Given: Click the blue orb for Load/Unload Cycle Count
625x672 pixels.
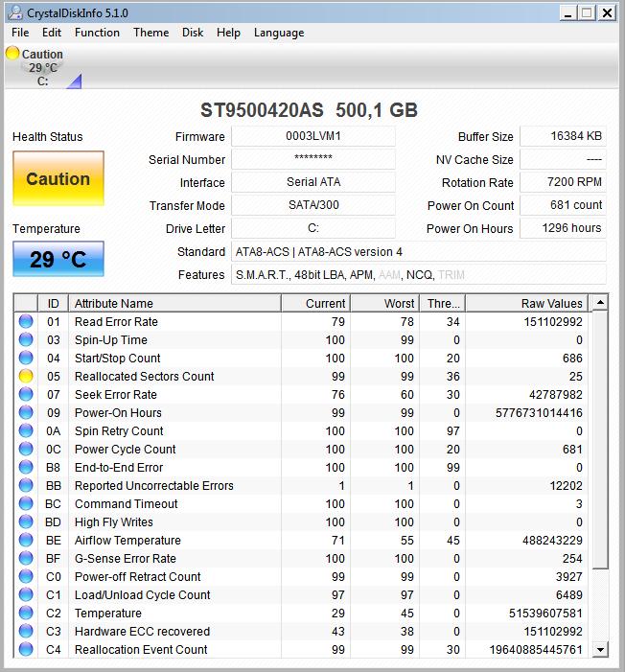Looking at the screenshot, I should pos(26,595).
